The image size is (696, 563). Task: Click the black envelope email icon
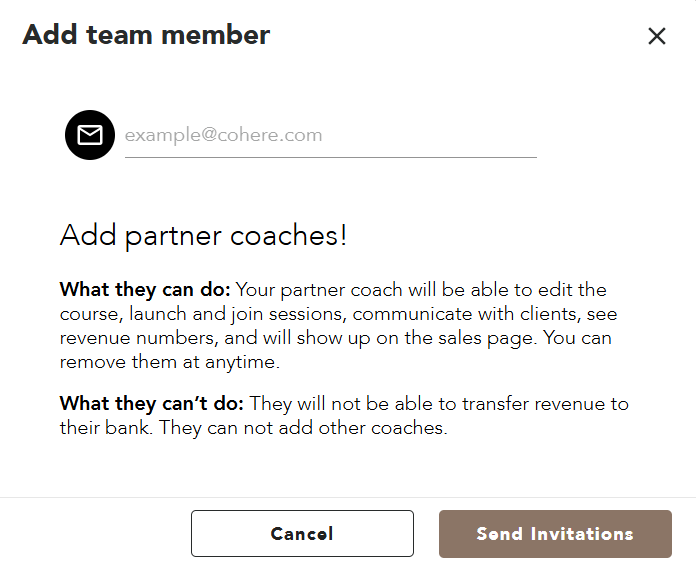pyautogui.click(x=90, y=135)
